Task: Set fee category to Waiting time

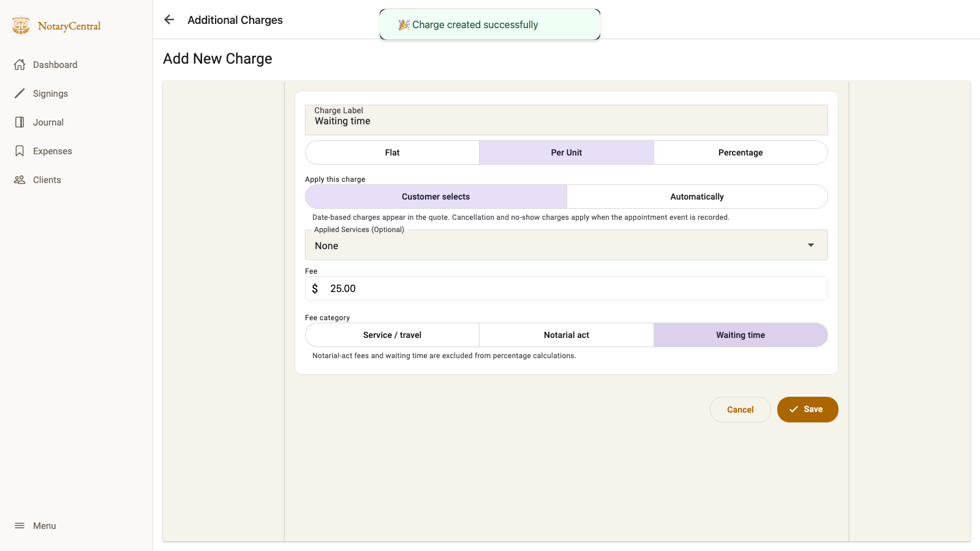Action: (741, 335)
